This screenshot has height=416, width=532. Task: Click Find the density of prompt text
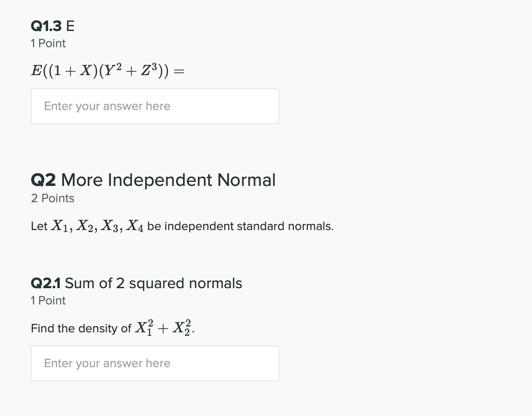[81, 328]
